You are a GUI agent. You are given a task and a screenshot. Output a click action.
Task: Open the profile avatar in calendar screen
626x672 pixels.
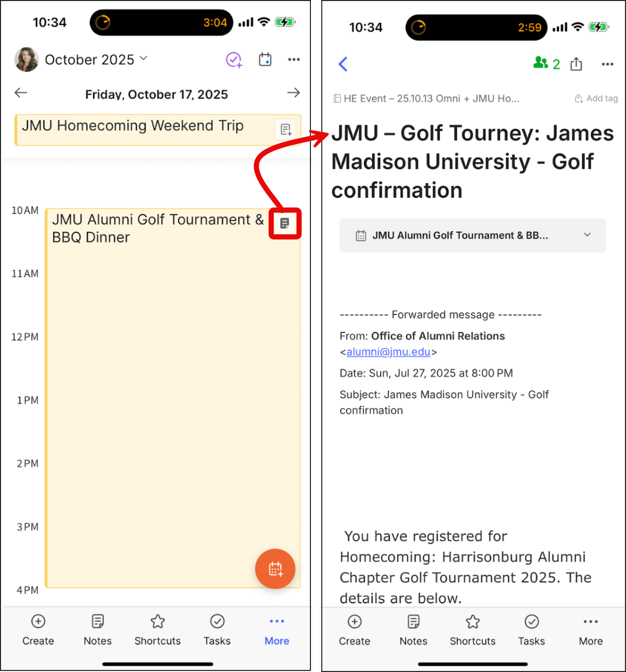(26, 60)
